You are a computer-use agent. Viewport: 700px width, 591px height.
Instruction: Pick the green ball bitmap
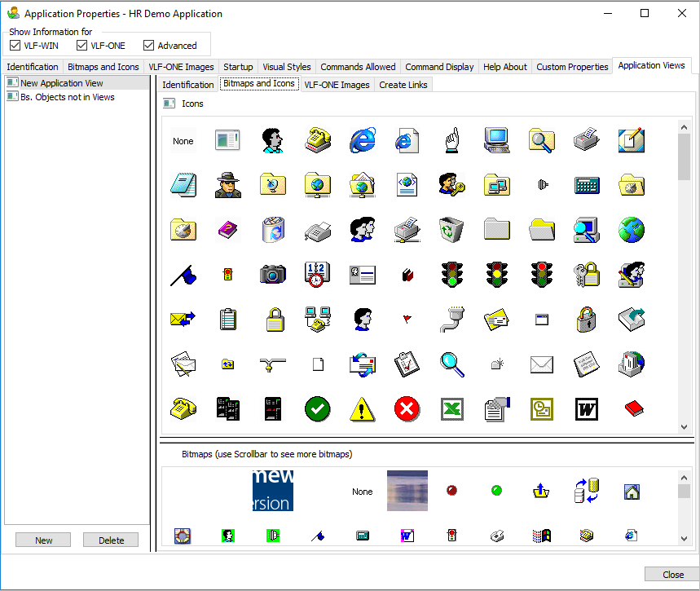click(x=496, y=491)
